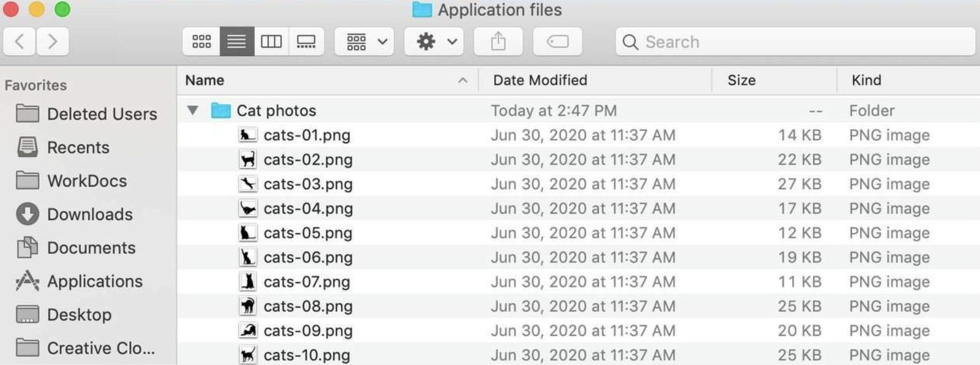Click the Share toolbar button
The image size is (980, 365).
[x=498, y=42]
